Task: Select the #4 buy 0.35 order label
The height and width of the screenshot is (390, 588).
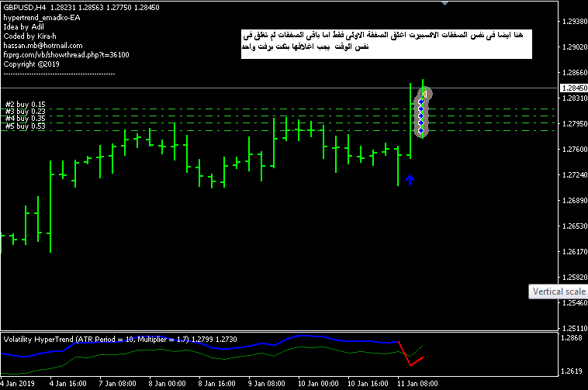Action: (26, 119)
